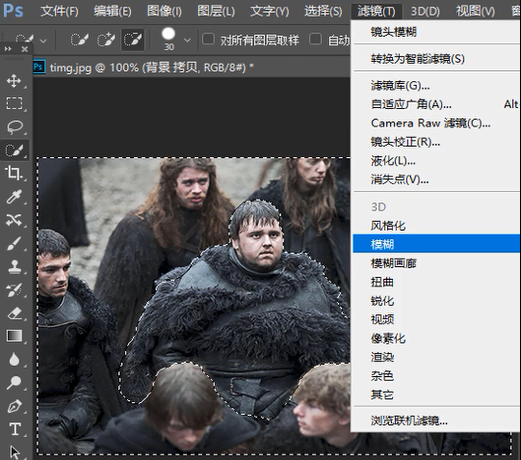Select the Eraser tool
521x460 pixels.
(14, 313)
